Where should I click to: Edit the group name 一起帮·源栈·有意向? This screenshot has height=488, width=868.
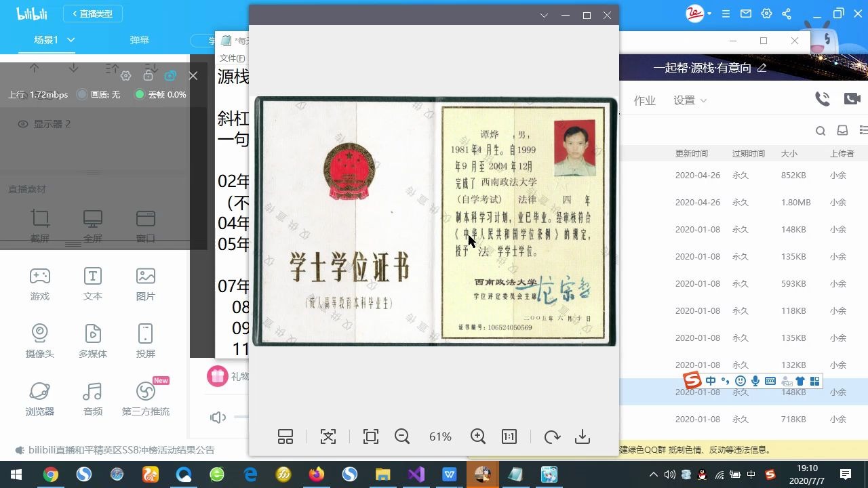pos(762,68)
